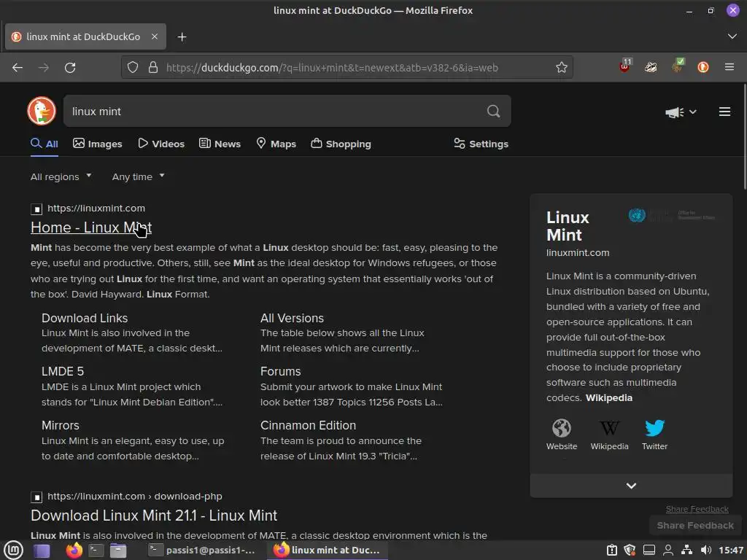Launch terminal from the taskbar launcher
Viewport: 747px width, 560px height.
point(96,551)
